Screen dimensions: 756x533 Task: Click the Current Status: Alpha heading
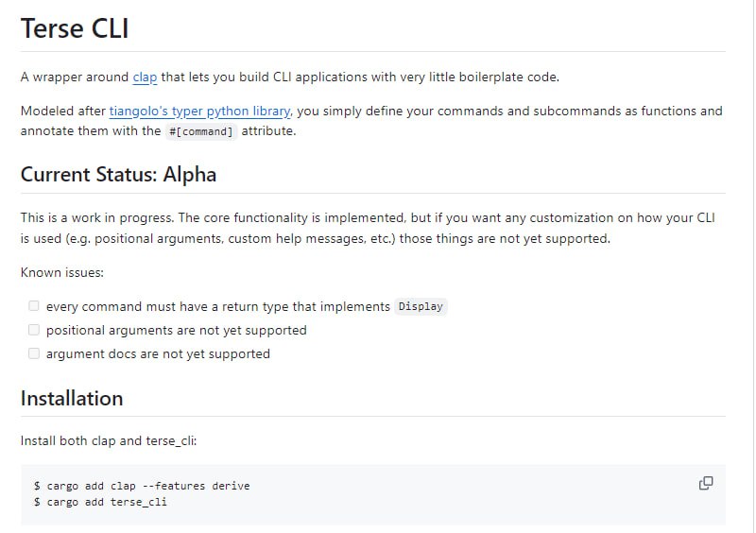click(118, 175)
